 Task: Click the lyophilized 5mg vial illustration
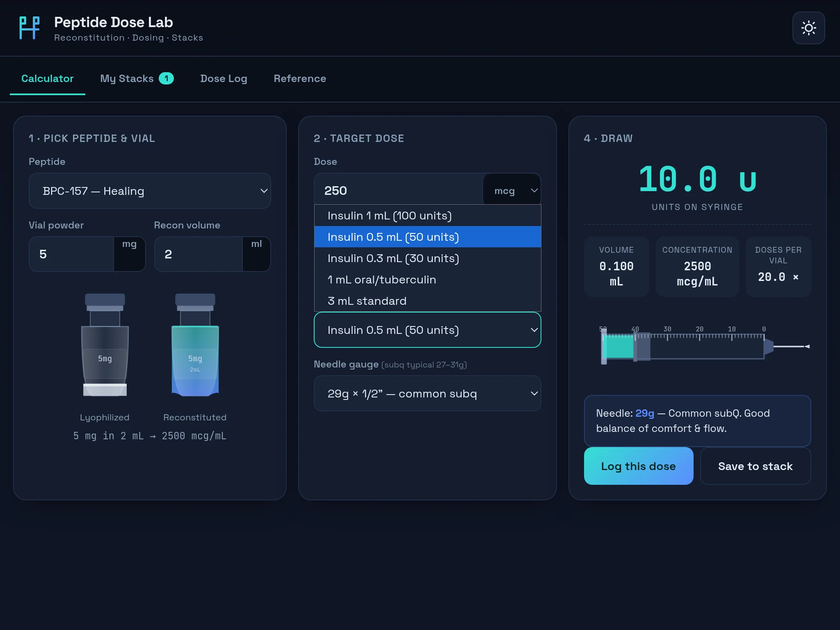click(x=105, y=345)
